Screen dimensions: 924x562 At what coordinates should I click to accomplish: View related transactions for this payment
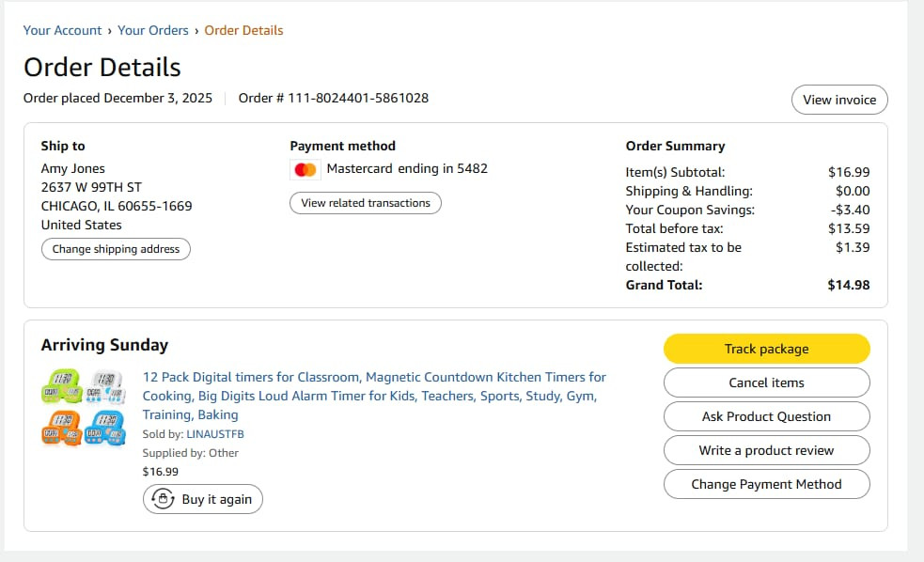pyautogui.click(x=365, y=203)
